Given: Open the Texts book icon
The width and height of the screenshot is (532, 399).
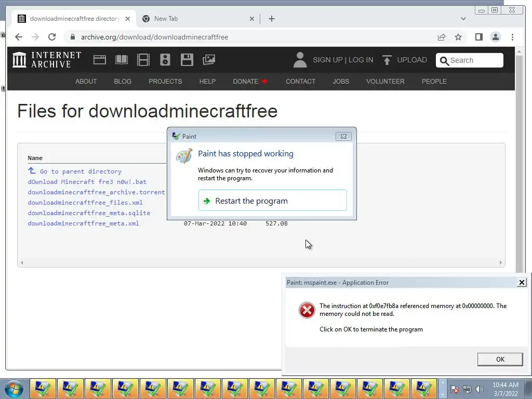Looking at the screenshot, I should [x=122, y=60].
